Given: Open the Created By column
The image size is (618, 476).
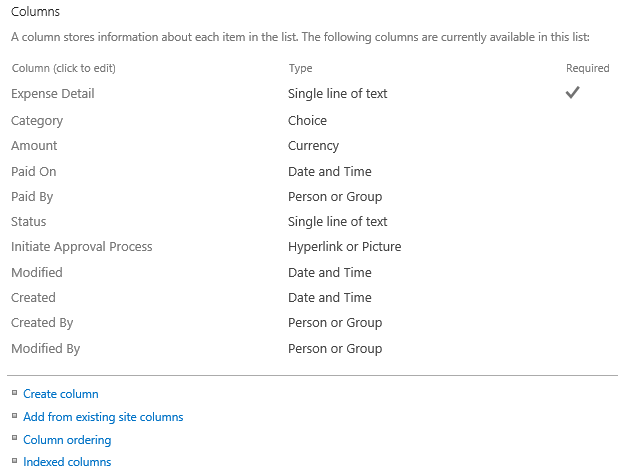Looking at the screenshot, I should tap(42, 323).
